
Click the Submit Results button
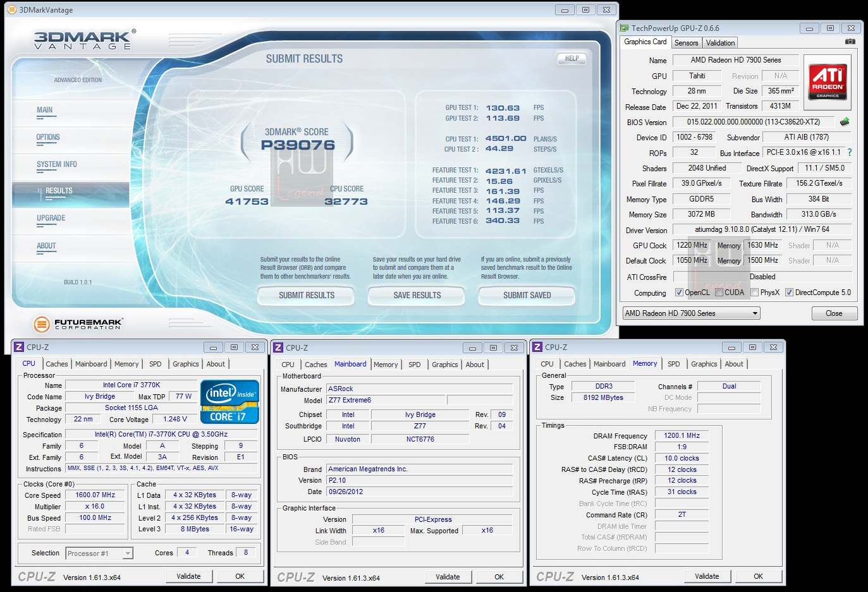pos(307,295)
